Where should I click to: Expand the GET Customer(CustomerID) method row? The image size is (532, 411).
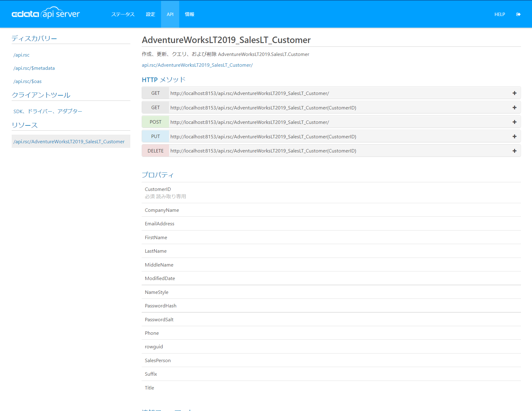(x=331, y=108)
